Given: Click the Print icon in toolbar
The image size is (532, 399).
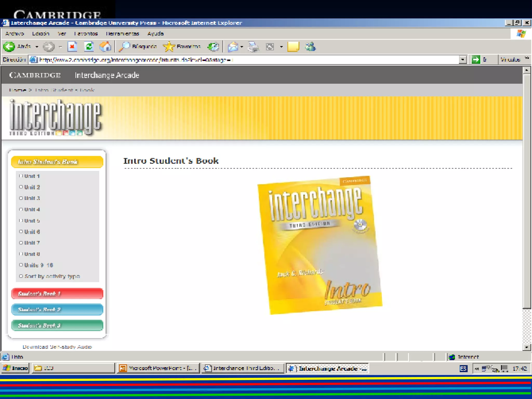Looking at the screenshot, I should tap(253, 47).
